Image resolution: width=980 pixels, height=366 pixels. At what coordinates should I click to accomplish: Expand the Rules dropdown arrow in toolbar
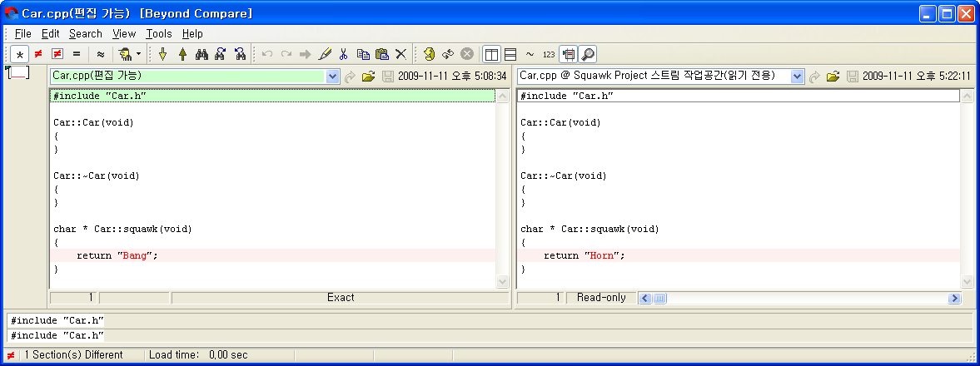pyautogui.click(x=138, y=54)
